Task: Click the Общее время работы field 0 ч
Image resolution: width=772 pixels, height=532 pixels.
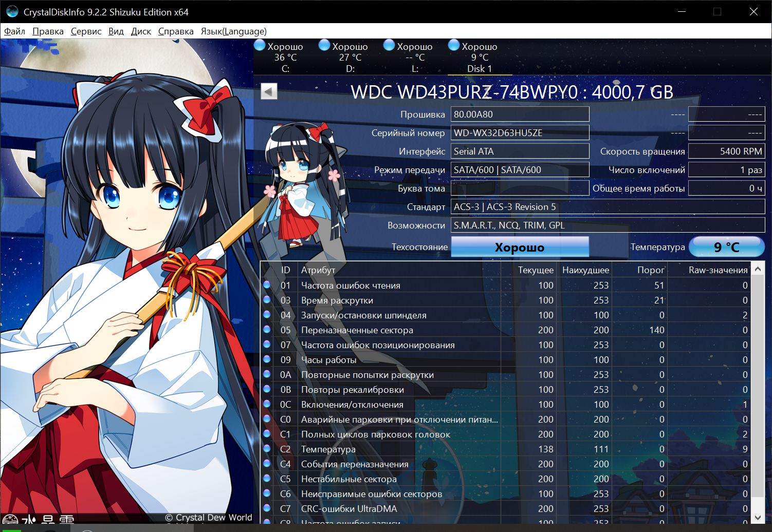Action: click(726, 188)
